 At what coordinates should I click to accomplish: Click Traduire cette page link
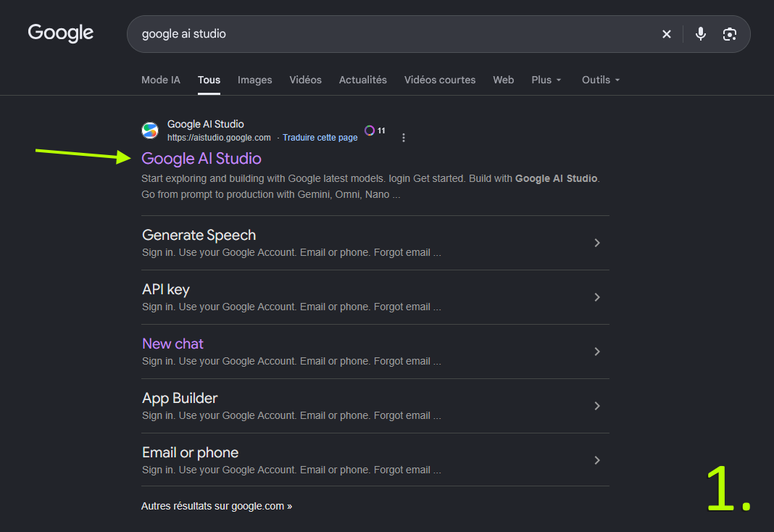click(320, 138)
